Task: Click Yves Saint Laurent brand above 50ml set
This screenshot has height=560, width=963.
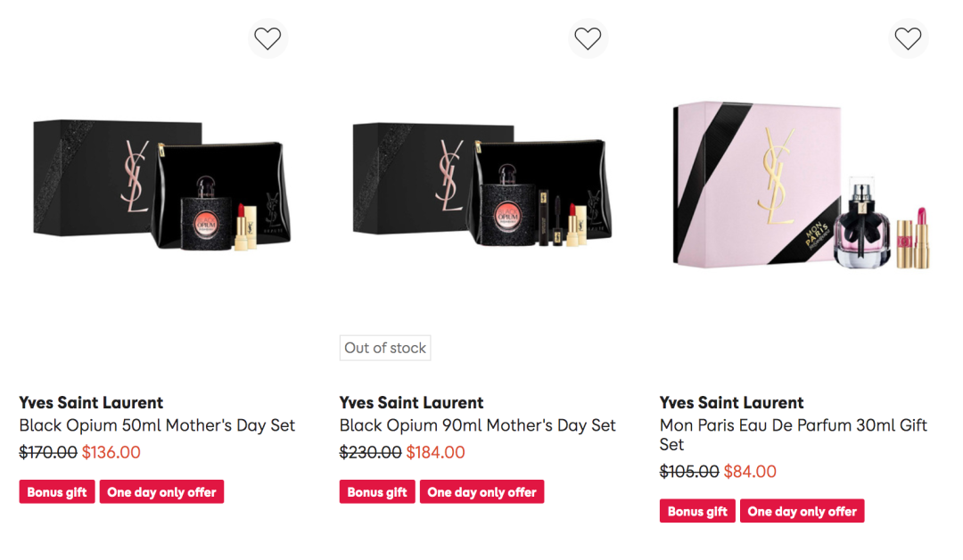Action: tap(91, 403)
